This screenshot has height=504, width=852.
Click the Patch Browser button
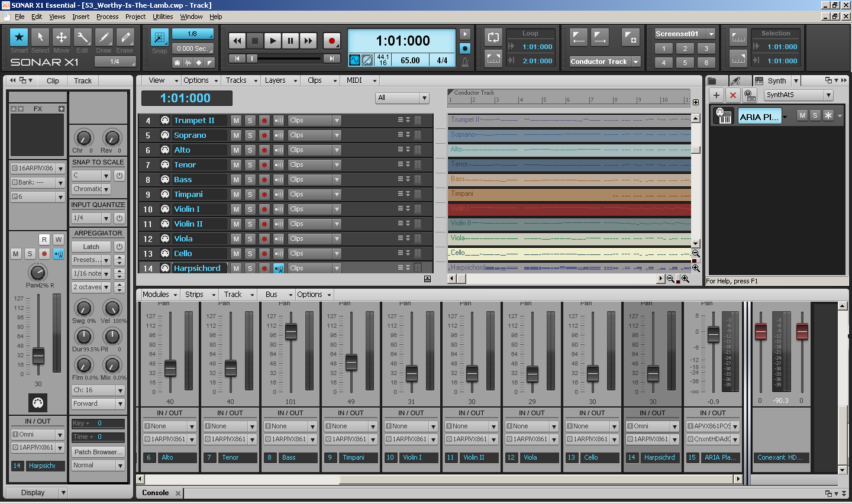click(98, 452)
